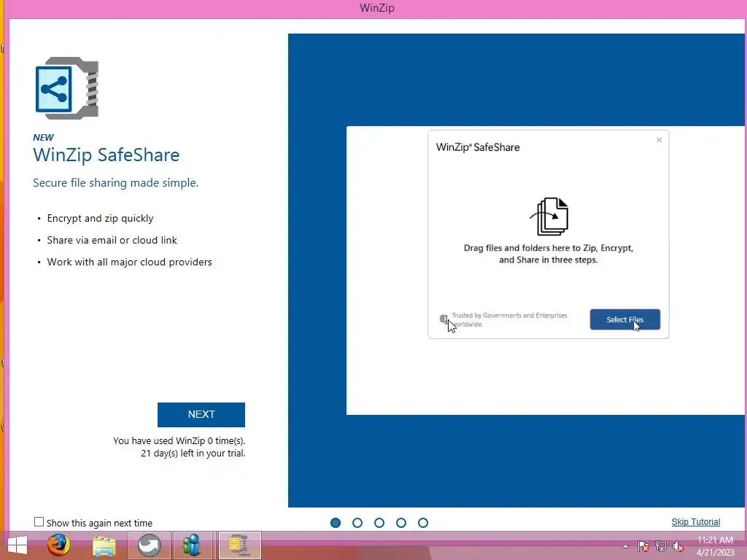Open the Windows Start button
Screen dimensions: 747x560
(x=18, y=545)
